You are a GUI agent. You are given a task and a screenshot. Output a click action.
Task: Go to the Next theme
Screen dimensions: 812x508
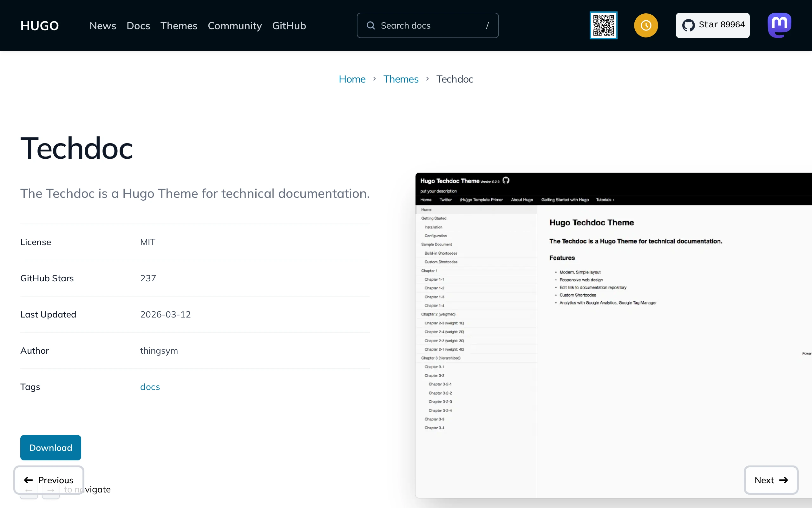[771, 480]
